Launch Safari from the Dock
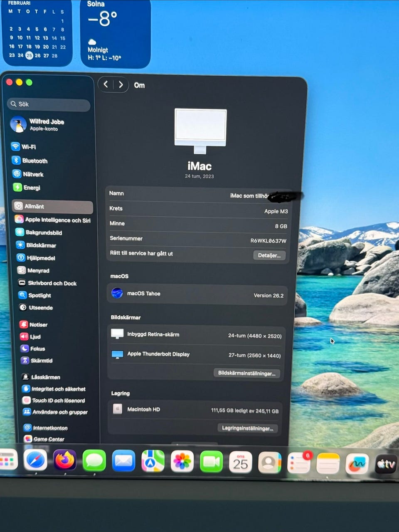 coord(35,460)
